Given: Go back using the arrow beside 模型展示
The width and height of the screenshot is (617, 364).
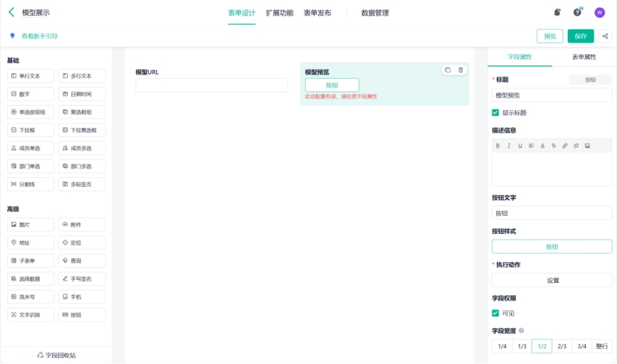Looking at the screenshot, I should [x=11, y=12].
